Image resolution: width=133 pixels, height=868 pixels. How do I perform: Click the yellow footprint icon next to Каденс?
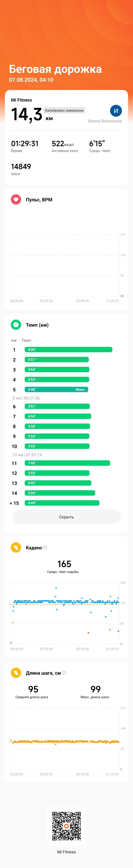[16, 548]
